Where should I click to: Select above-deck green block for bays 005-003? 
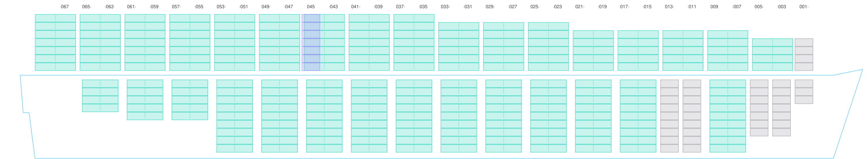(x=772, y=55)
